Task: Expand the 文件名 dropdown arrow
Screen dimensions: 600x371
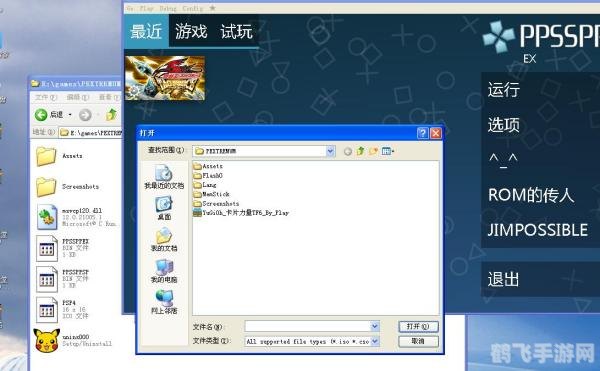Action: coord(375,326)
